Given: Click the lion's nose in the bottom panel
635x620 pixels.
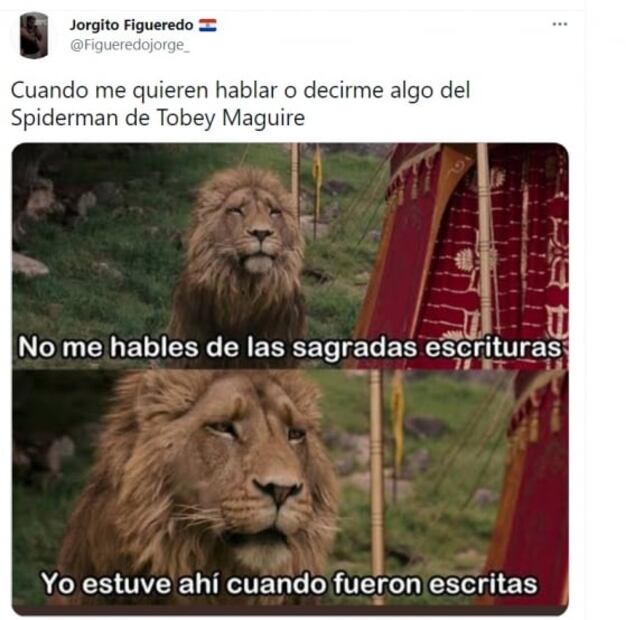Looking at the screenshot, I should point(279,491).
